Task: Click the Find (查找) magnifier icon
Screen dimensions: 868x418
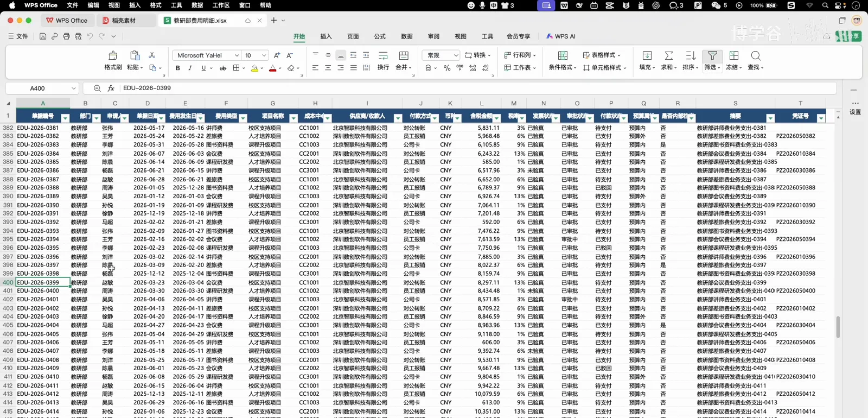Action: tap(756, 55)
